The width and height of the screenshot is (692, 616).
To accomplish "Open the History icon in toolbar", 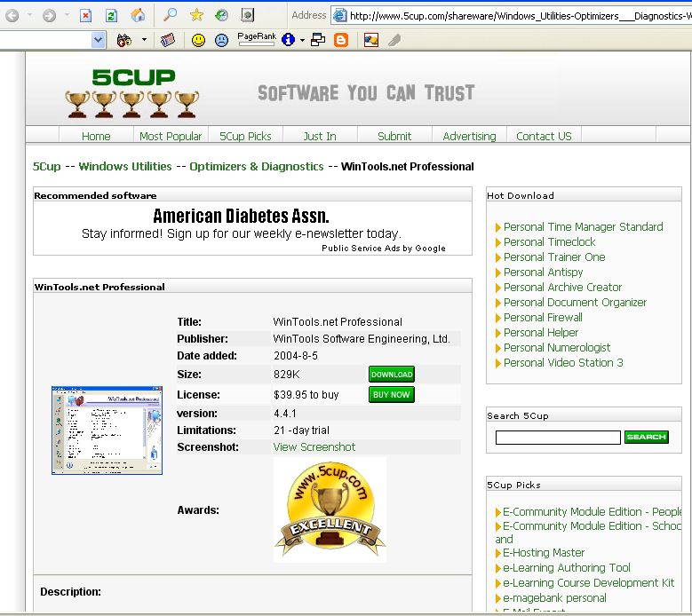I will click(221, 15).
